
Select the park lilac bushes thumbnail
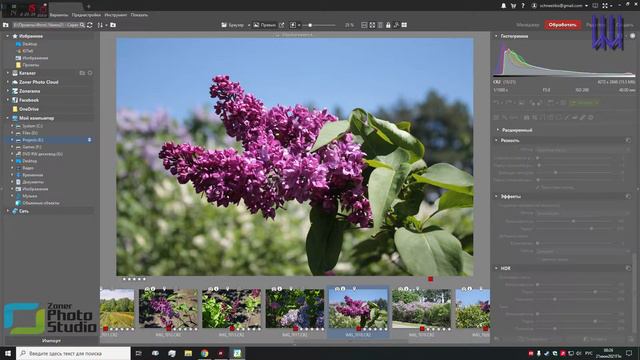422,308
